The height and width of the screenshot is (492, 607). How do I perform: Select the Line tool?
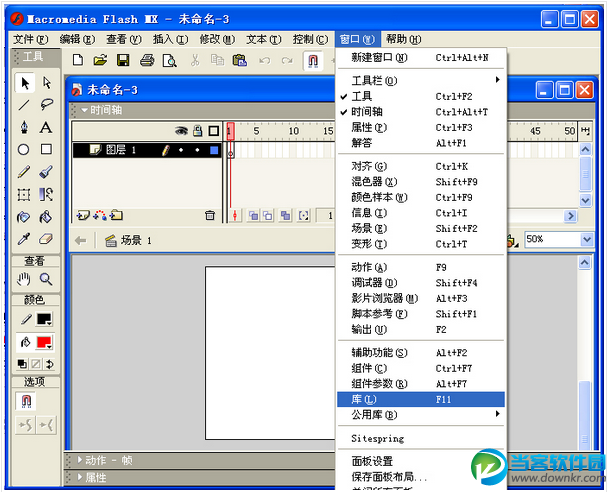pos(24,105)
